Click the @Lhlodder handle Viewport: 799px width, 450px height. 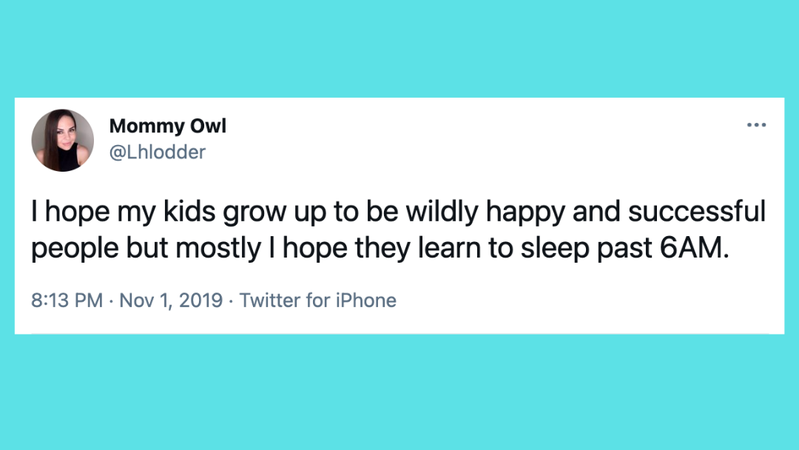coord(157,152)
